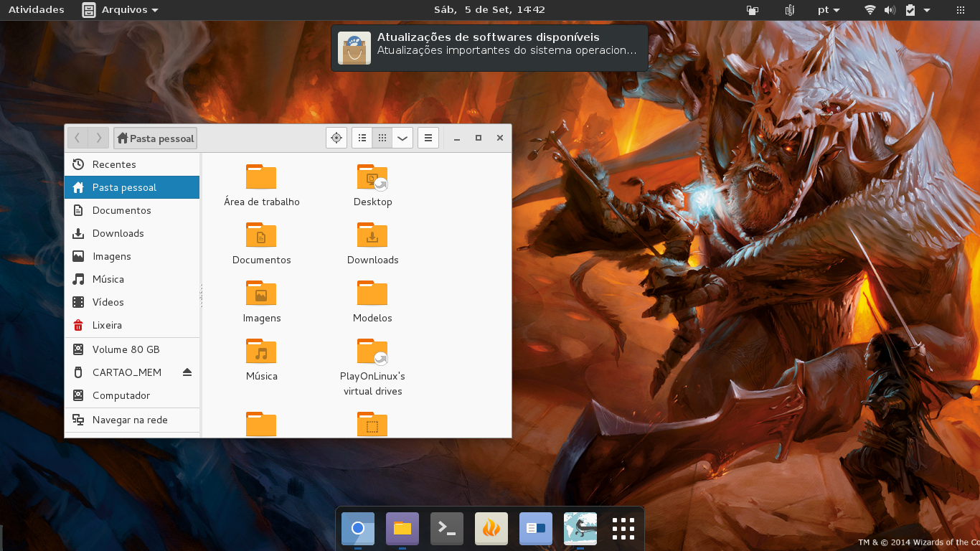Go forward with the right arrow button
Image resolution: width=980 pixels, height=551 pixels.
(99, 138)
